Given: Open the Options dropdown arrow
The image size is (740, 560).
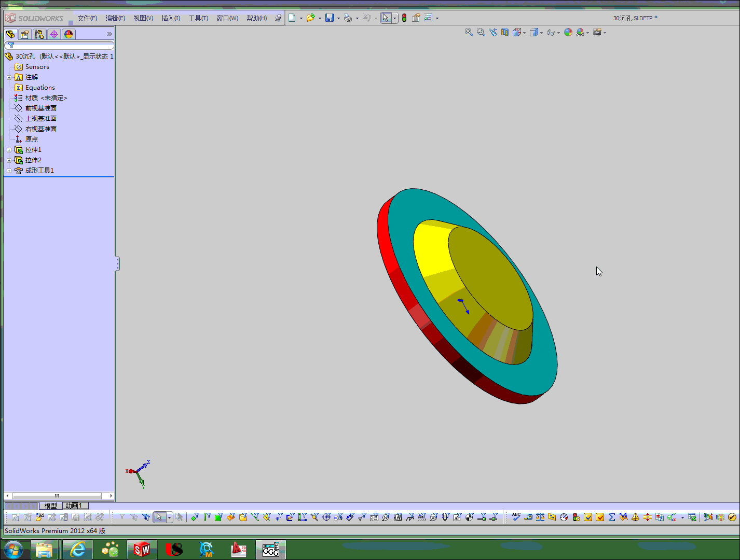Looking at the screenshot, I should click(x=437, y=18).
